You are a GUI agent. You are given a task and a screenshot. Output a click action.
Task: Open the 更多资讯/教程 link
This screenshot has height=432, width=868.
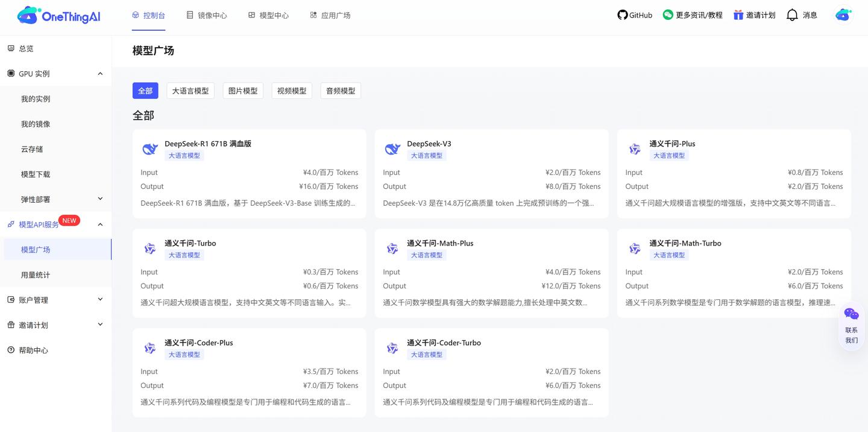692,14
